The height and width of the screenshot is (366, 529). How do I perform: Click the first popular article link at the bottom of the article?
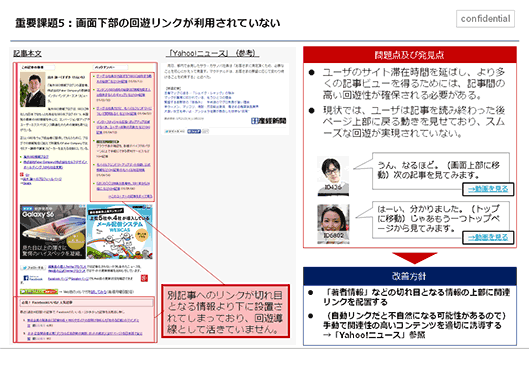tap(83, 321)
